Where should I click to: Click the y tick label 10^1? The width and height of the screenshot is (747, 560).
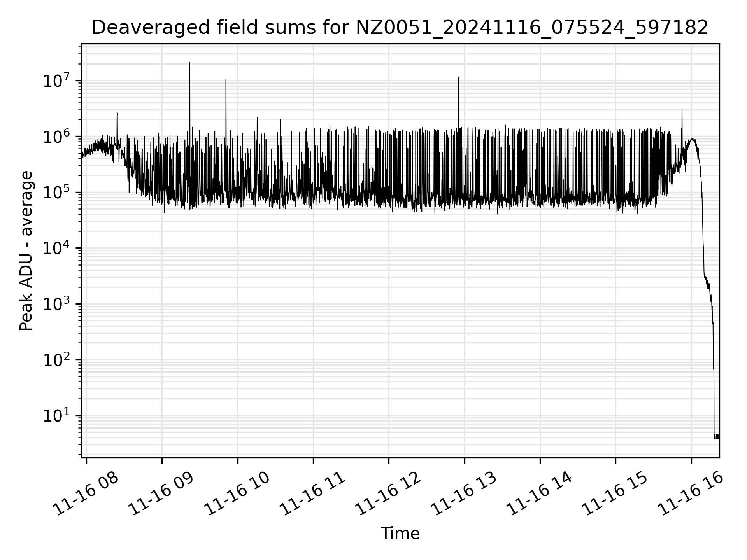click(57, 415)
